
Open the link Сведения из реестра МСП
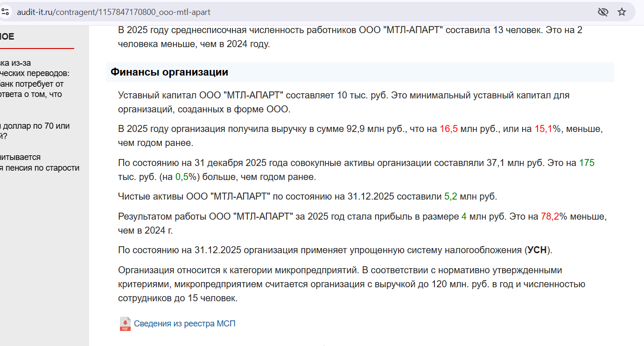(x=185, y=324)
